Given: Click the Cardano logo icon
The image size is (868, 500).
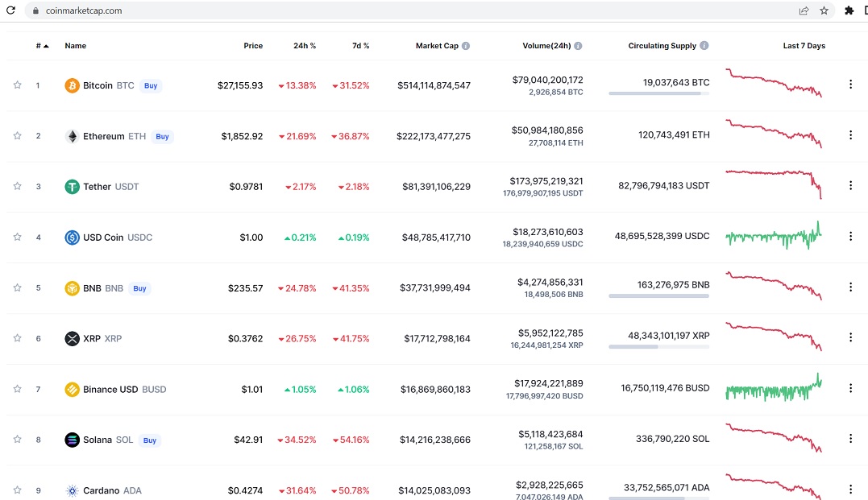Looking at the screenshot, I should click(72, 490).
